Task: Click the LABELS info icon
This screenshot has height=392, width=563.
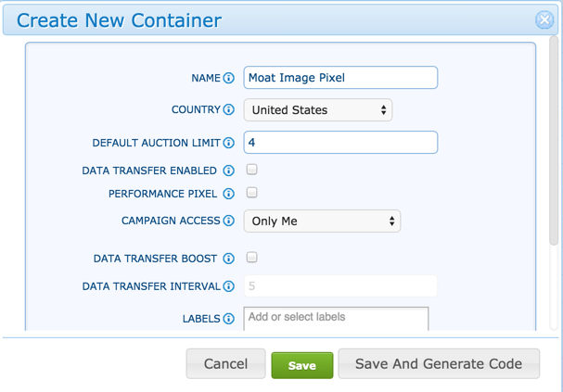Action: [x=229, y=320]
